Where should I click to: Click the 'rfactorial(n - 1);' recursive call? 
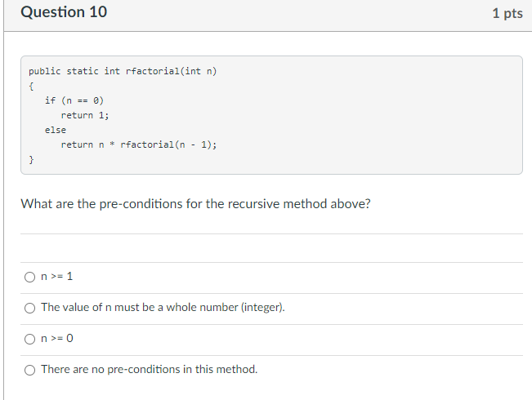[168, 144]
